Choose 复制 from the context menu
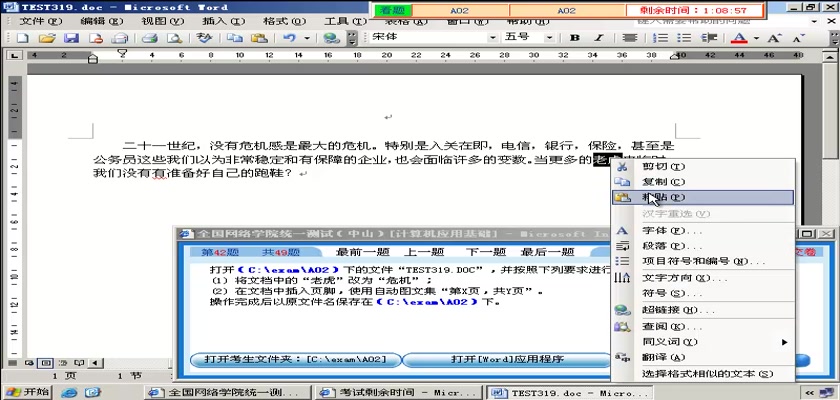The width and height of the screenshot is (840, 400). [x=702, y=182]
